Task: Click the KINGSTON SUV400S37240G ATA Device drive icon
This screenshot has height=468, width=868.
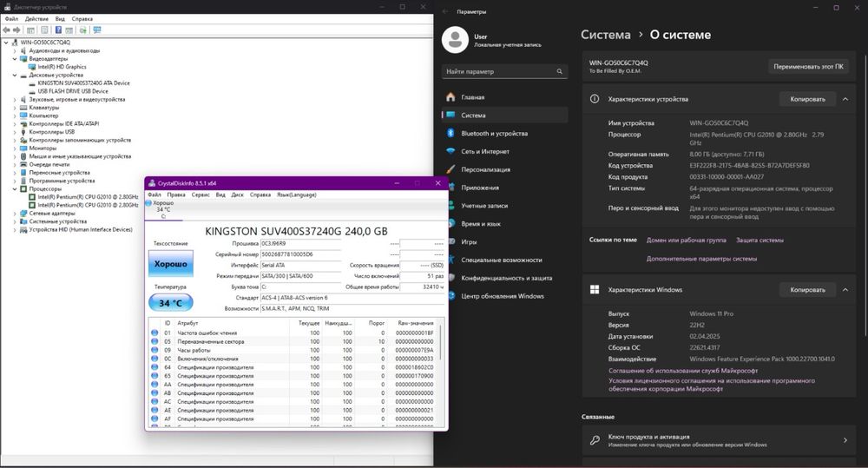Action: coord(32,83)
